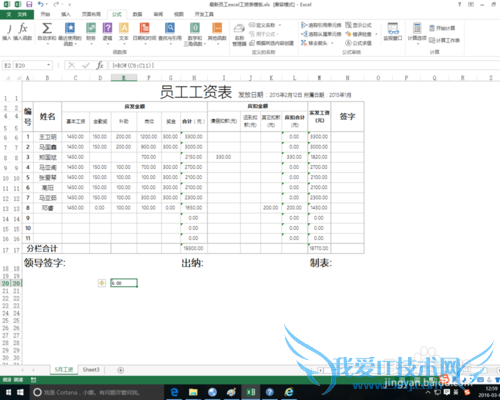The width and height of the screenshot is (500, 400).
Task: Click Evaluate Formula (公式求值)
Action: [358, 43]
